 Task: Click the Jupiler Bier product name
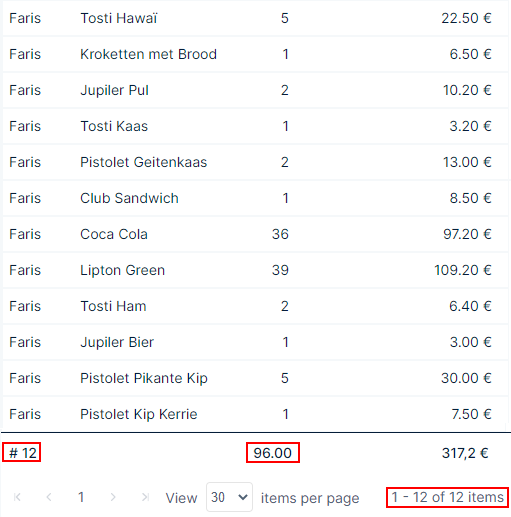coord(117,342)
